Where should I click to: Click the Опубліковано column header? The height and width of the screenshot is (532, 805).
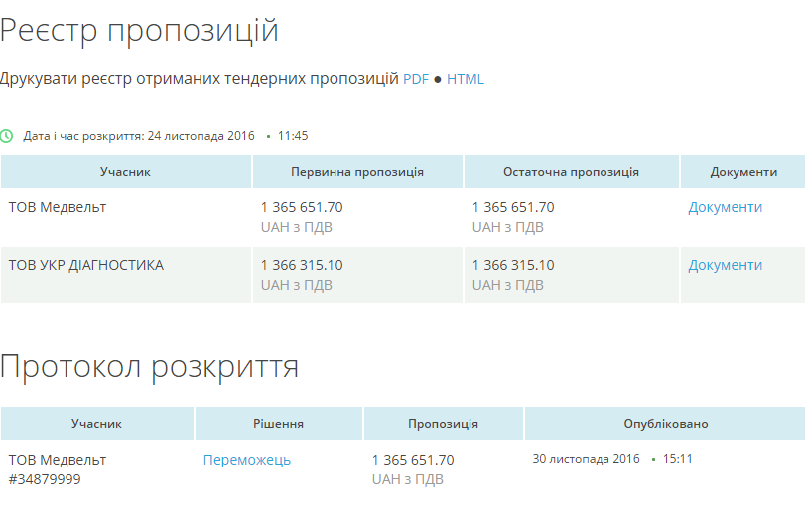pos(665,424)
